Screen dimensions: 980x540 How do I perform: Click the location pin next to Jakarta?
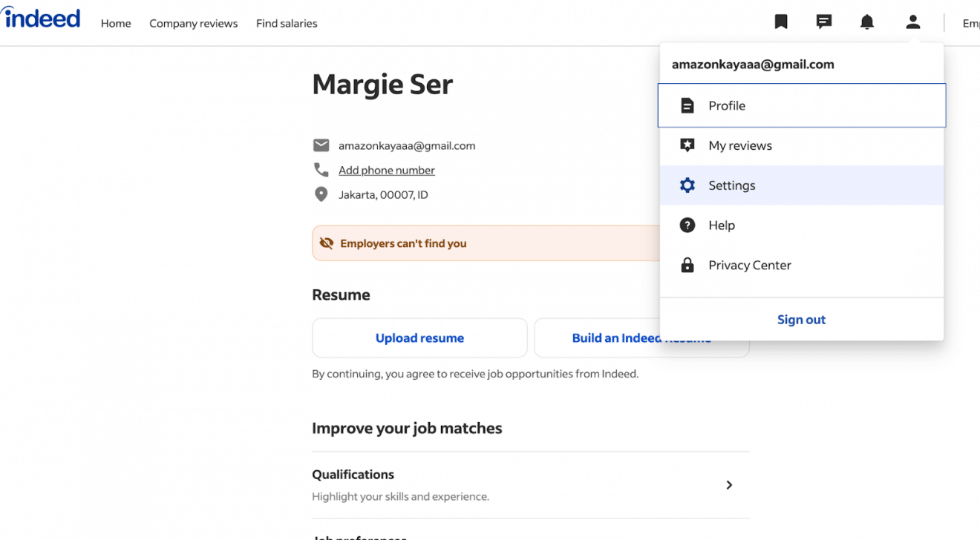point(321,194)
